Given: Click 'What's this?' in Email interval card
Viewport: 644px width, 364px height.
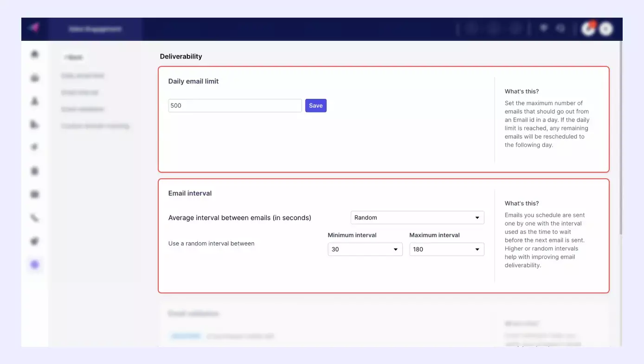Looking at the screenshot, I should pyautogui.click(x=522, y=203).
